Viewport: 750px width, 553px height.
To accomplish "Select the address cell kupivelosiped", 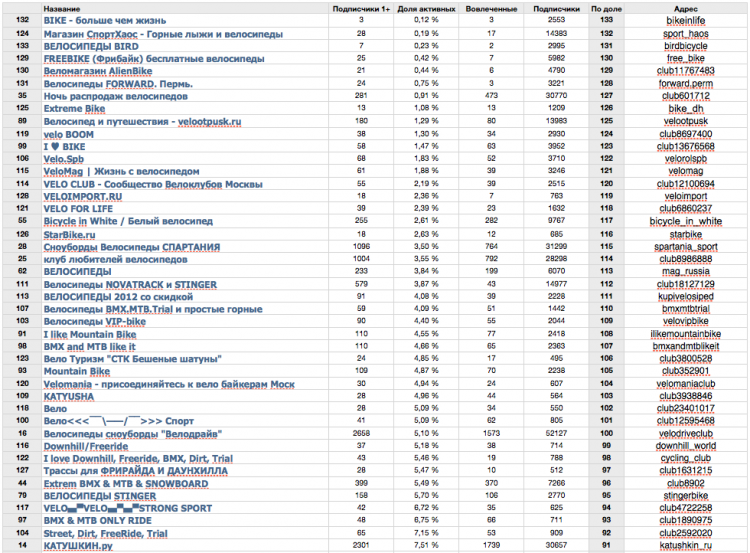I will pyautogui.click(x=686, y=297).
